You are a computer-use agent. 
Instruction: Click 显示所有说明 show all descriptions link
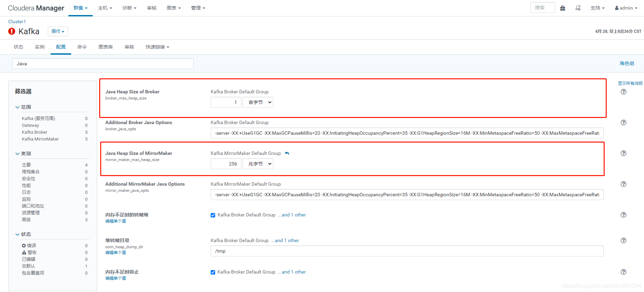coord(630,83)
